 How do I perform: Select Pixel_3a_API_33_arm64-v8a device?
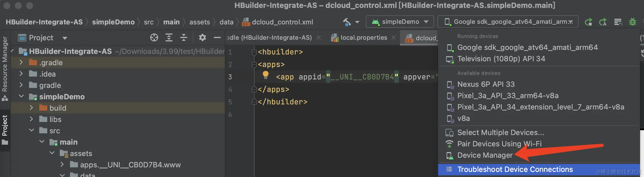539,96
